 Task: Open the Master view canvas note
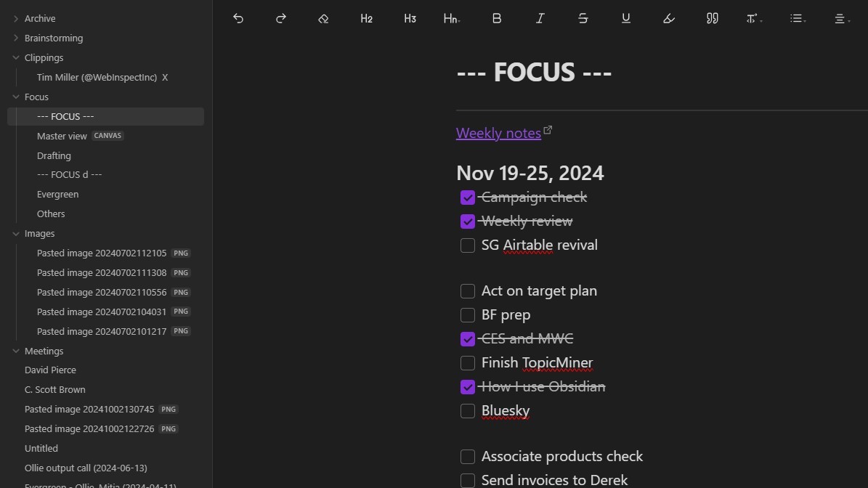point(62,136)
